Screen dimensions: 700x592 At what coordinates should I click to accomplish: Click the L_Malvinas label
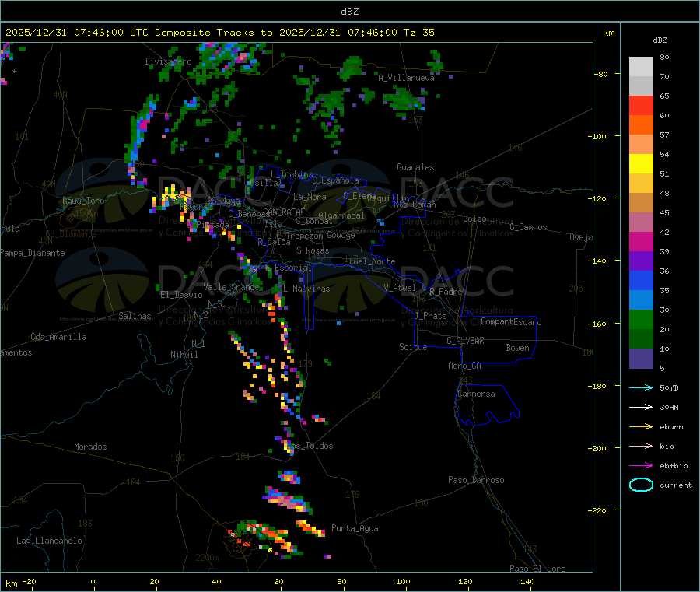306,289
